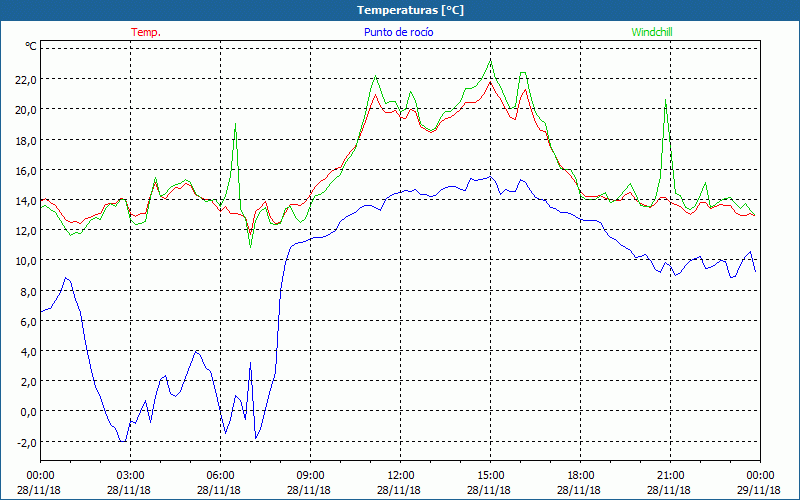Click the green windchill spike near 21:00
This screenshot has width=800, height=500.
pyautogui.click(x=666, y=100)
